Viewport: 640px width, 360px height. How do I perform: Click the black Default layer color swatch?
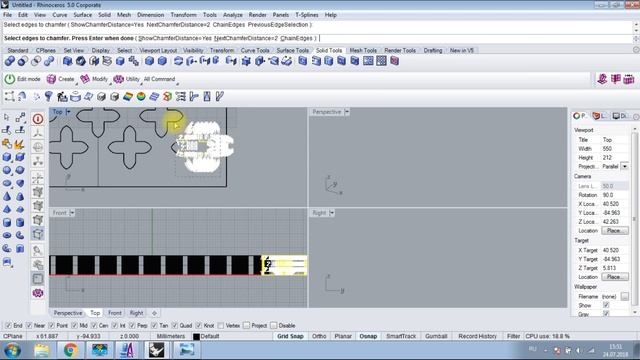tap(196, 337)
